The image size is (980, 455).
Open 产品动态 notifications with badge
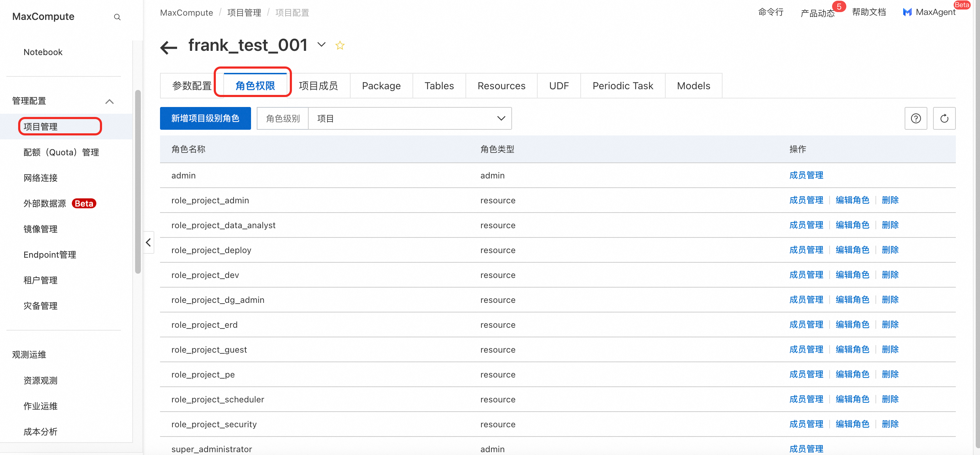pos(817,13)
